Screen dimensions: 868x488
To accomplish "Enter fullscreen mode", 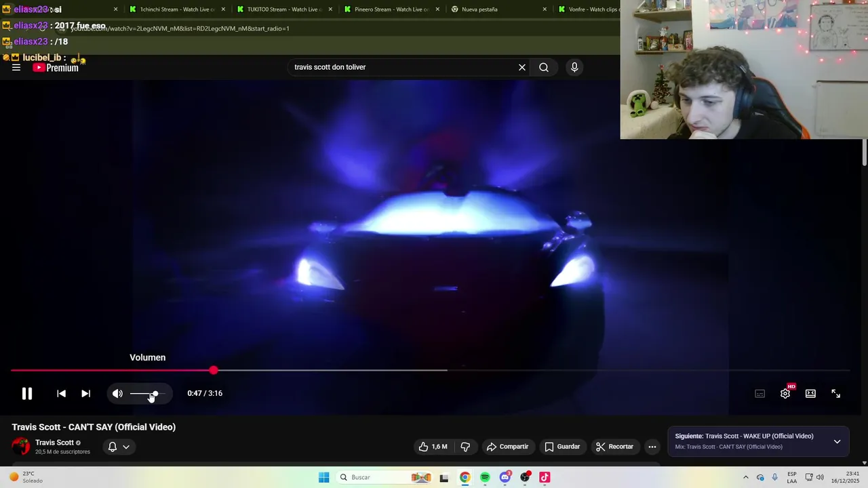I will 836,393.
